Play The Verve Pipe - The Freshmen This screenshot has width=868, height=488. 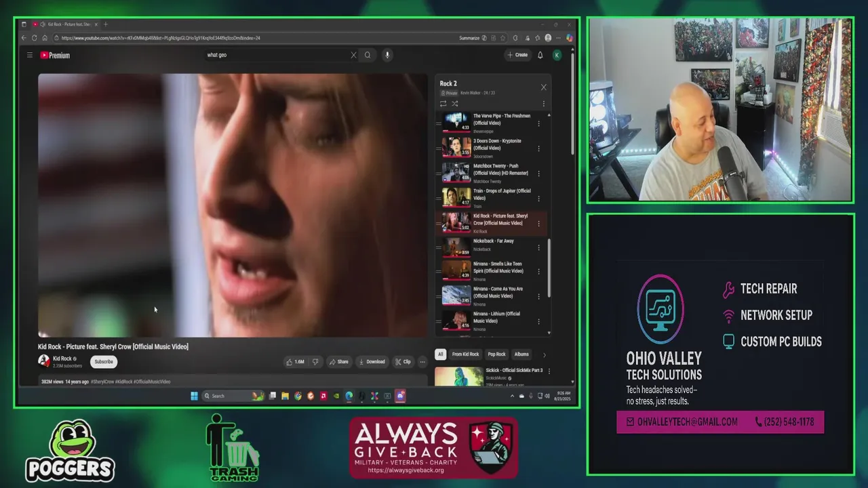[494, 123]
